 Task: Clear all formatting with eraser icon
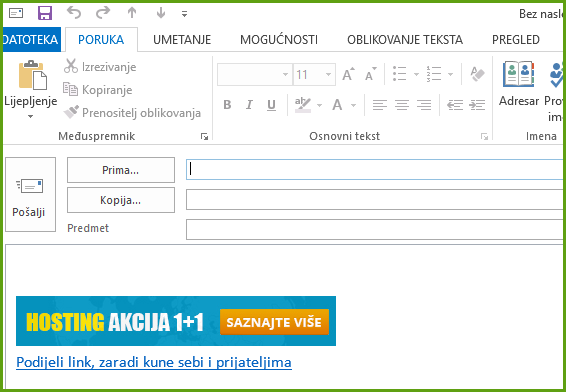478,74
